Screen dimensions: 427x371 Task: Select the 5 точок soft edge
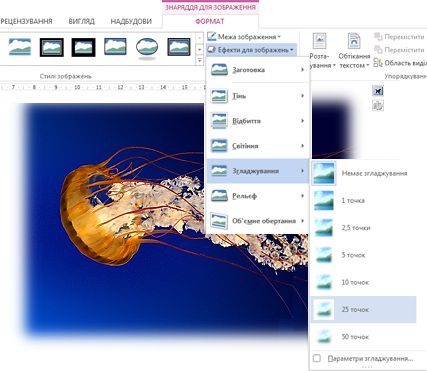[363, 255]
